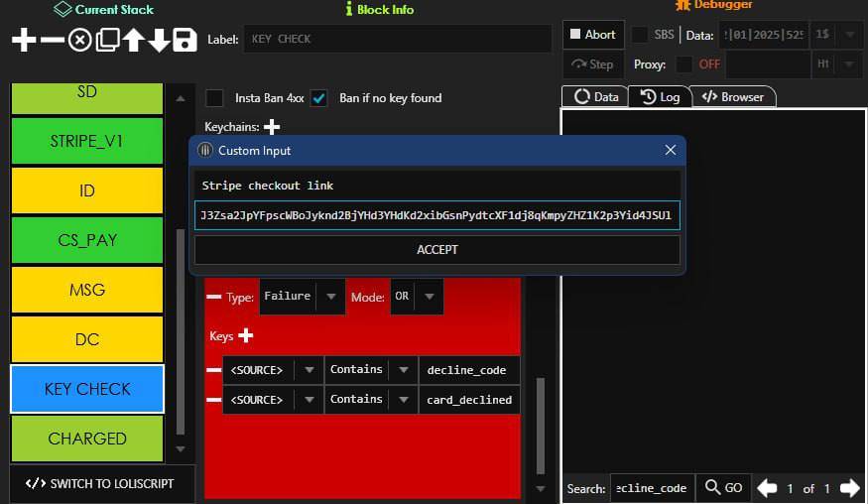Image resolution: width=868 pixels, height=504 pixels.
Task: Open Contains dropdown in card_declined row
Action: point(404,399)
